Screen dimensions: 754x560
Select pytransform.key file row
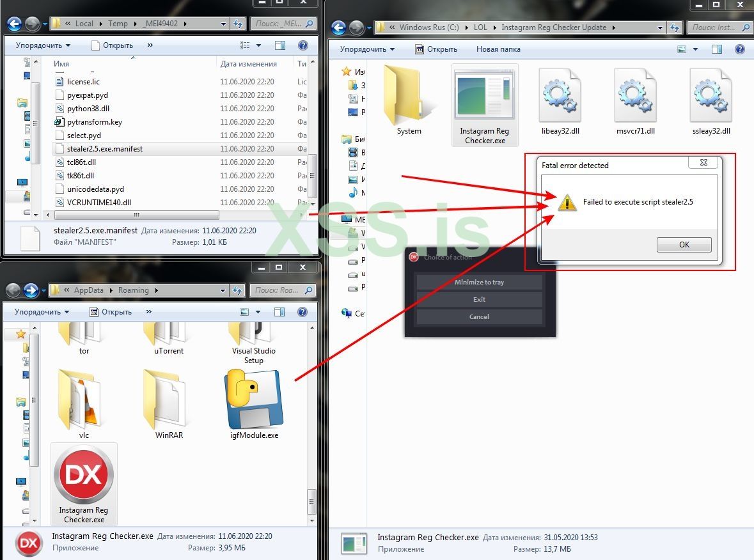[x=180, y=122]
